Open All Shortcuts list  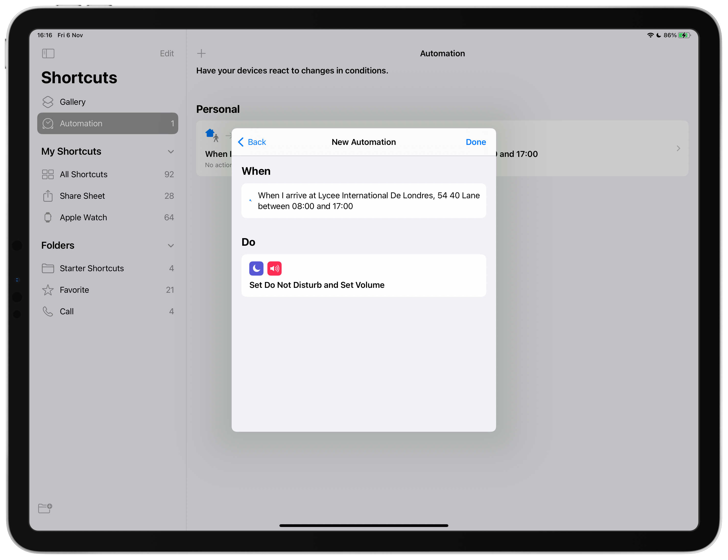[83, 174]
